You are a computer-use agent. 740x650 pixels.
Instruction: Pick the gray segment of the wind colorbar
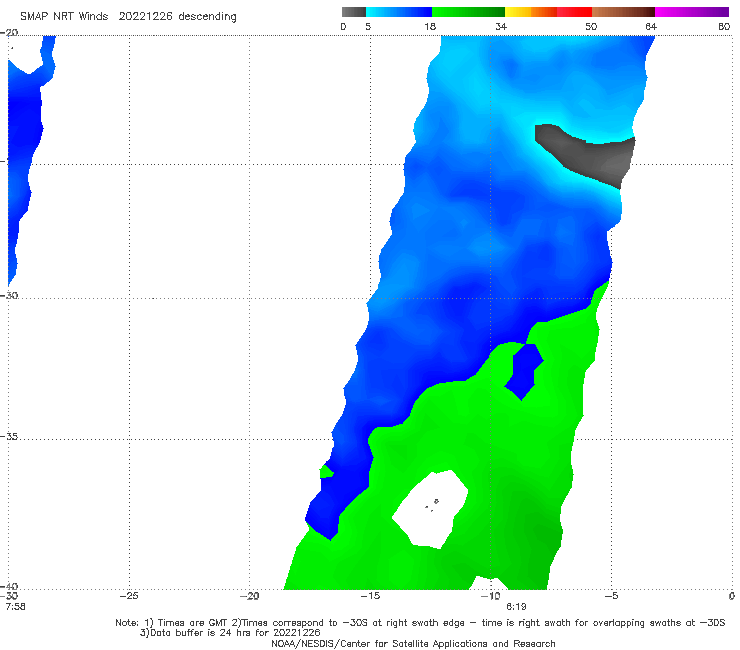(x=353, y=12)
